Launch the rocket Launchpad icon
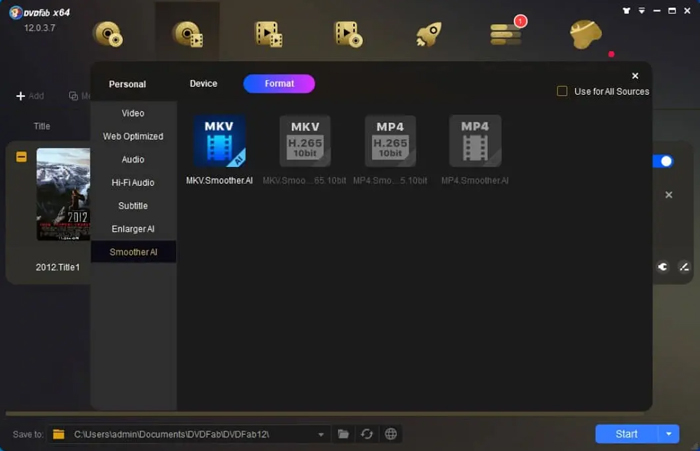Image resolution: width=700 pixels, height=451 pixels. (429, 34)
